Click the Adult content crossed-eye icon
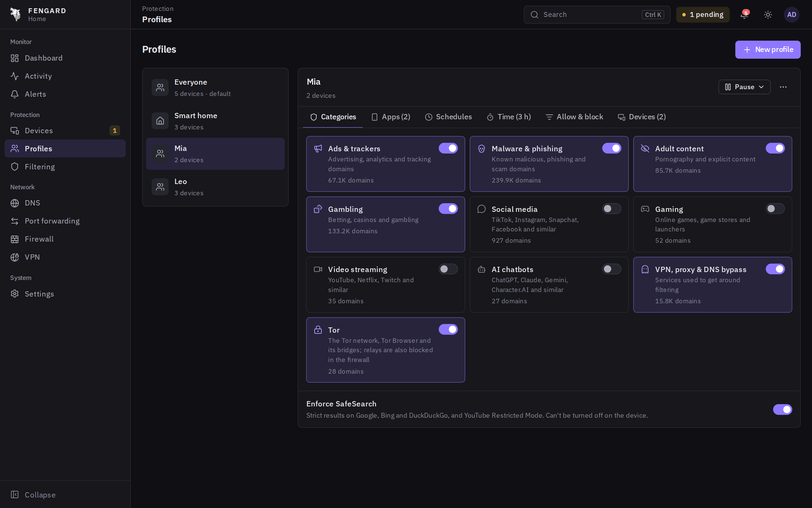 click(x=645, y=148)
